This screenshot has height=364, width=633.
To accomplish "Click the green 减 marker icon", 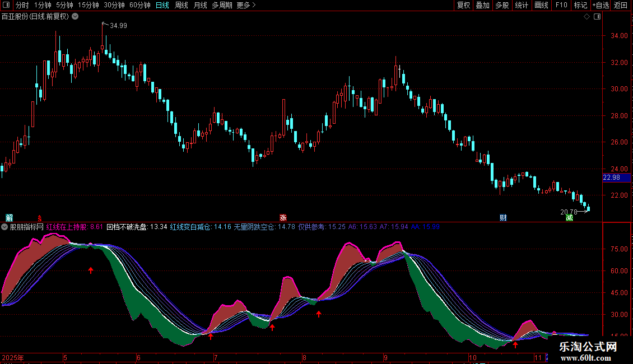I will (x=570, y=217).
